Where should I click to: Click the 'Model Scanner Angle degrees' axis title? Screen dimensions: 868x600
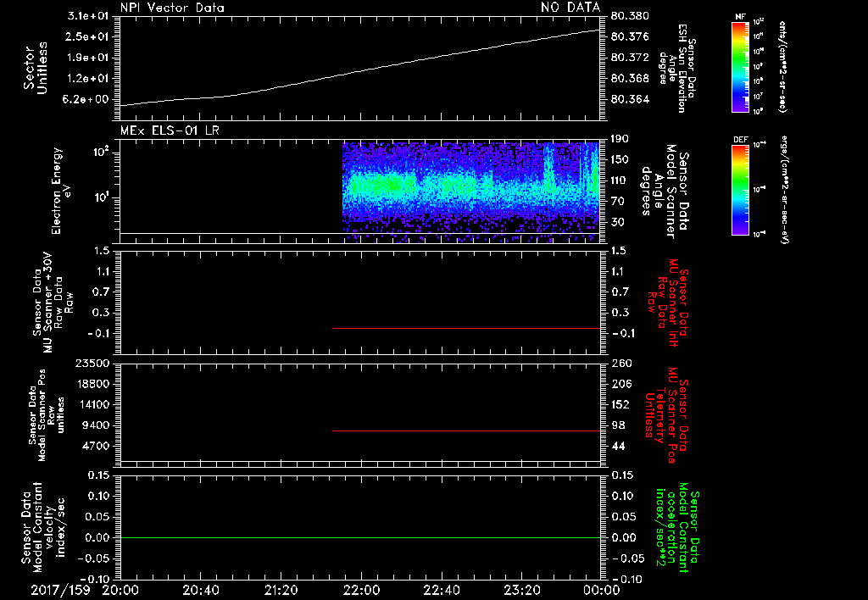pos(666,192)
